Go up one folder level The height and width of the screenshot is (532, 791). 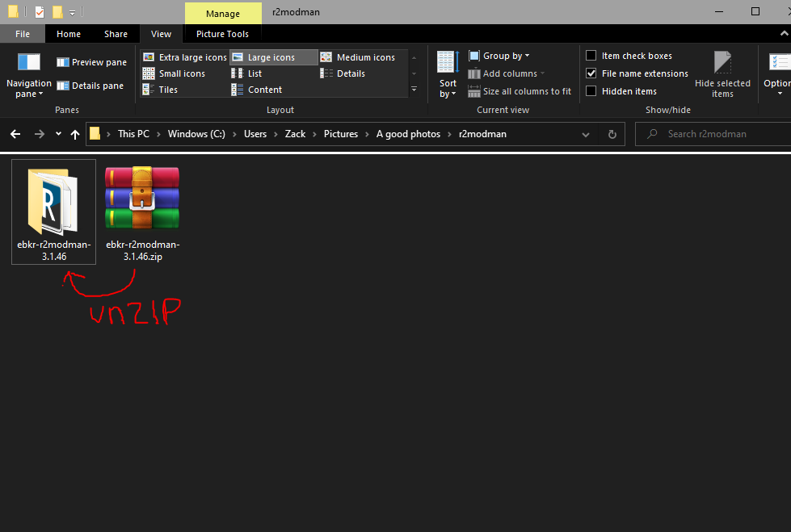[75, 134]
